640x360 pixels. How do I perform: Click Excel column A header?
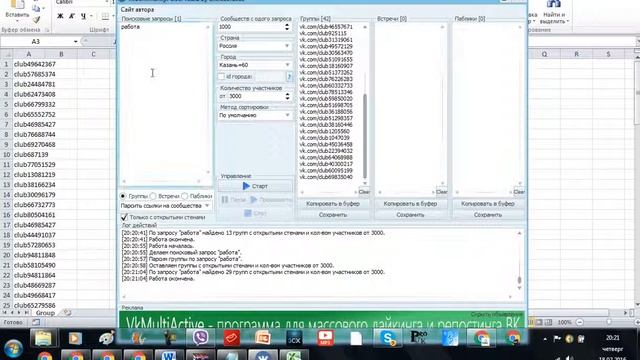(29, 54)
